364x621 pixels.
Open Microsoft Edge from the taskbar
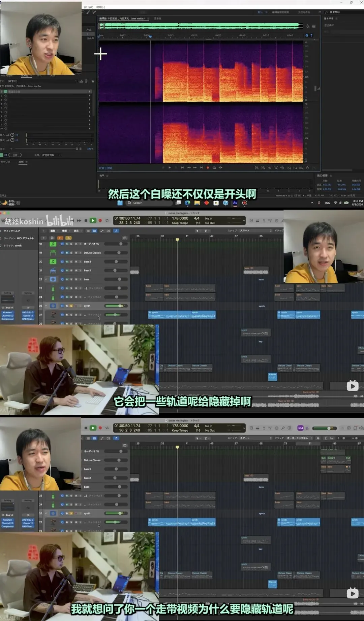[188, 203]
